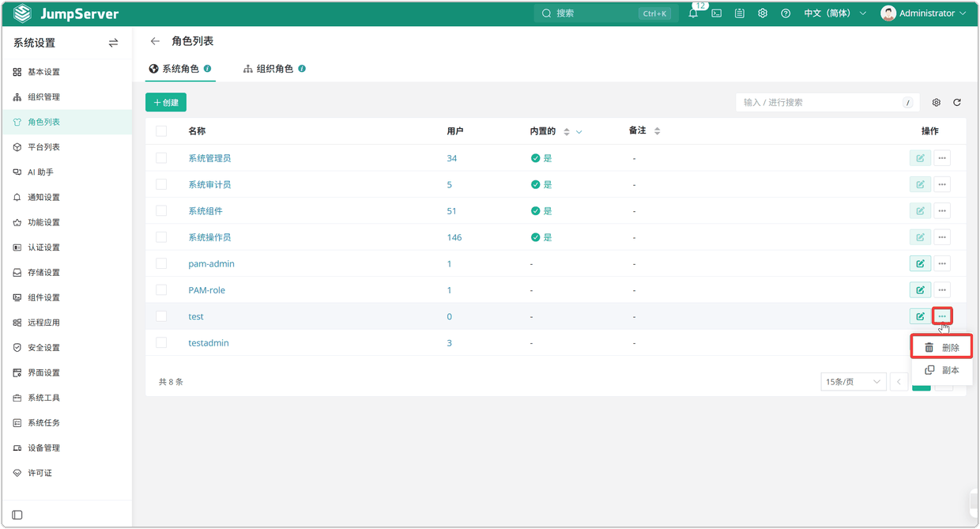Choose 副本 from the row menu
Viewport: 980px width, 529px height.
[941, 370]
